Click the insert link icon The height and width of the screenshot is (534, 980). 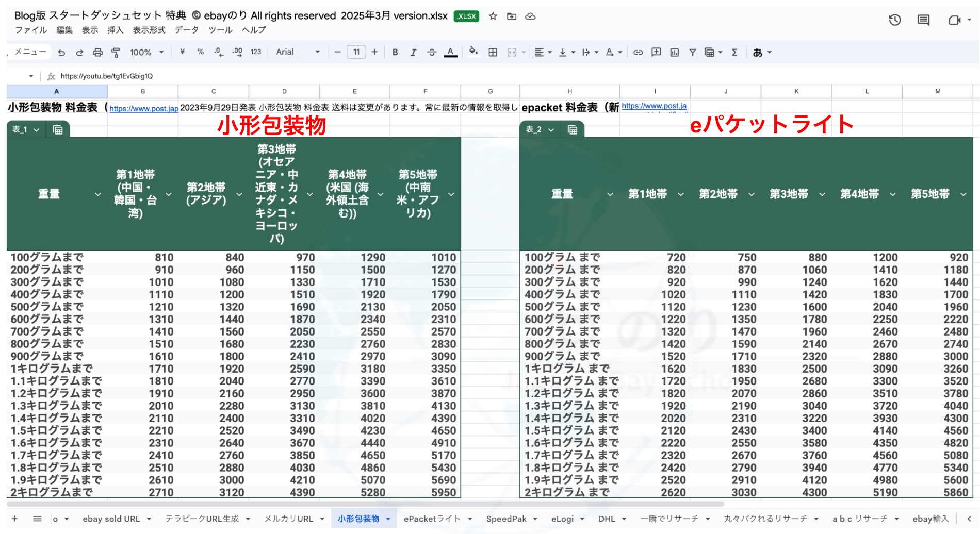point(638,52)
